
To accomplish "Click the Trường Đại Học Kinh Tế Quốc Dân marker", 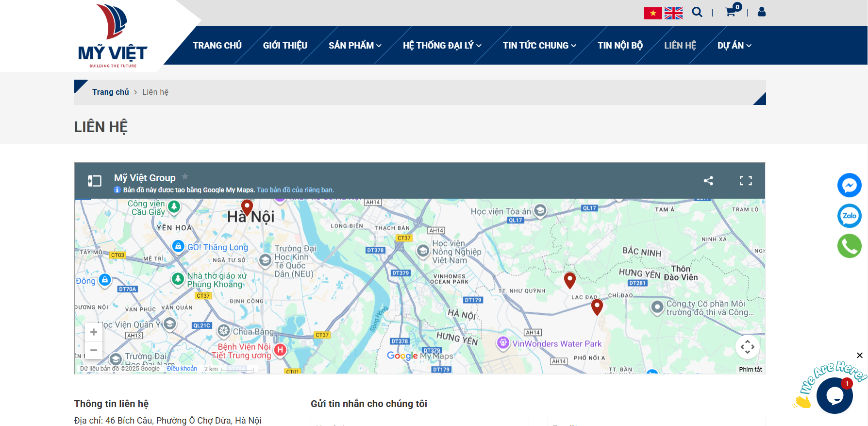I will (265, 260).
